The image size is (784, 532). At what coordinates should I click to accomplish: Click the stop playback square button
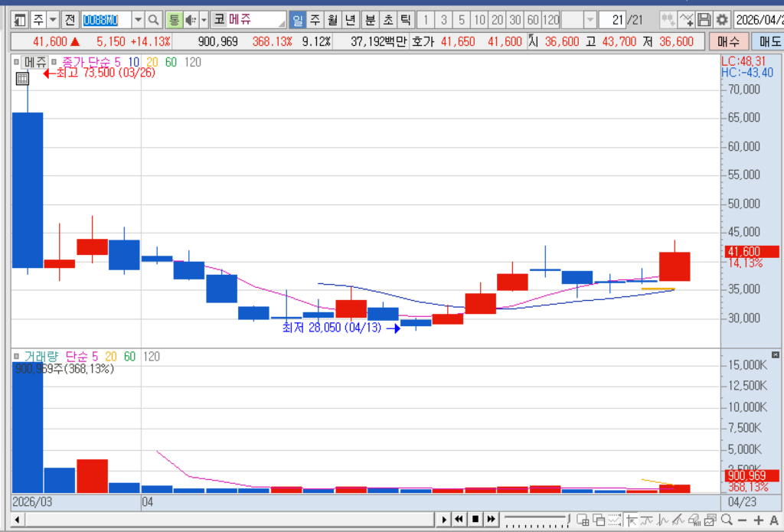point(475,520)
